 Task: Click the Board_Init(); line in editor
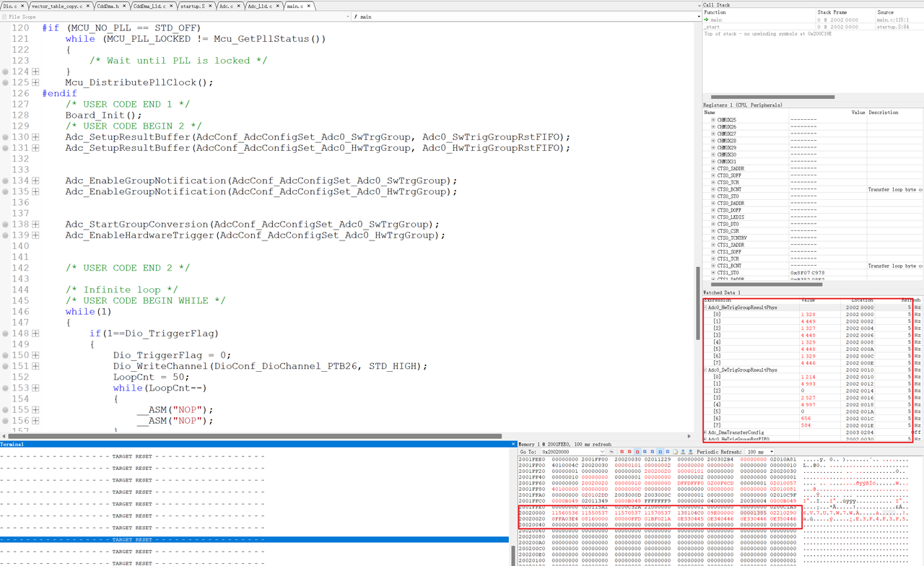104,116
